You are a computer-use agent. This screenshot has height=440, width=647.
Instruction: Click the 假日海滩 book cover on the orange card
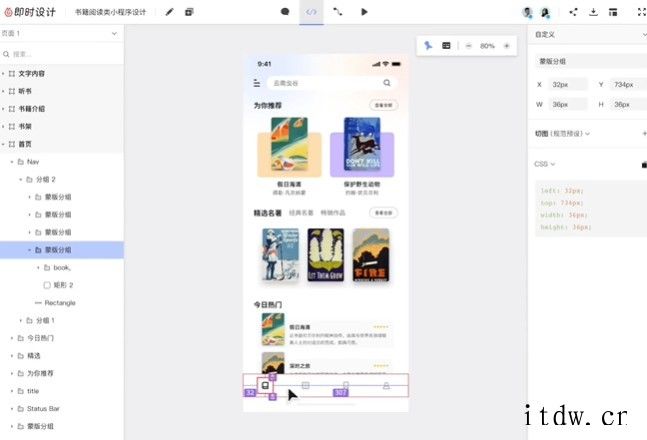[289, 144]
